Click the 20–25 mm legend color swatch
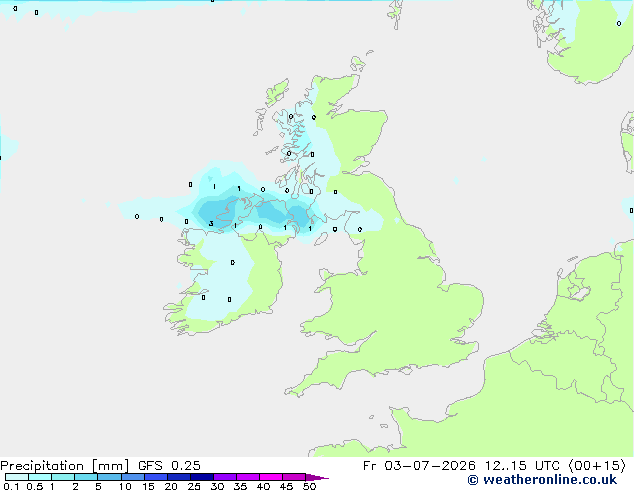Screen dimensions: 634x490 [x=179, y=477]
